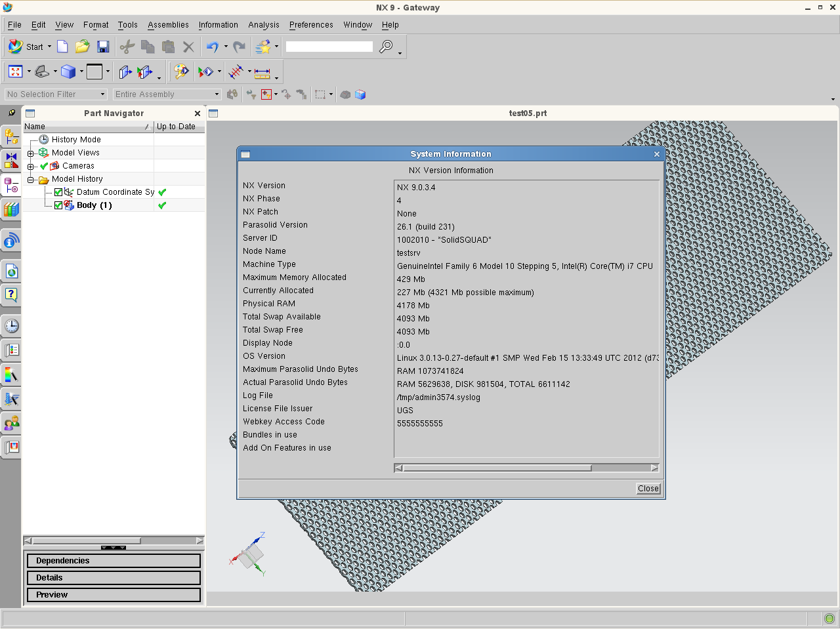The width and height of the screenshot is (840, 629).
Task: Open the HD3D Tools info icon
Action: pyautogui.click(x=11, y=241)
